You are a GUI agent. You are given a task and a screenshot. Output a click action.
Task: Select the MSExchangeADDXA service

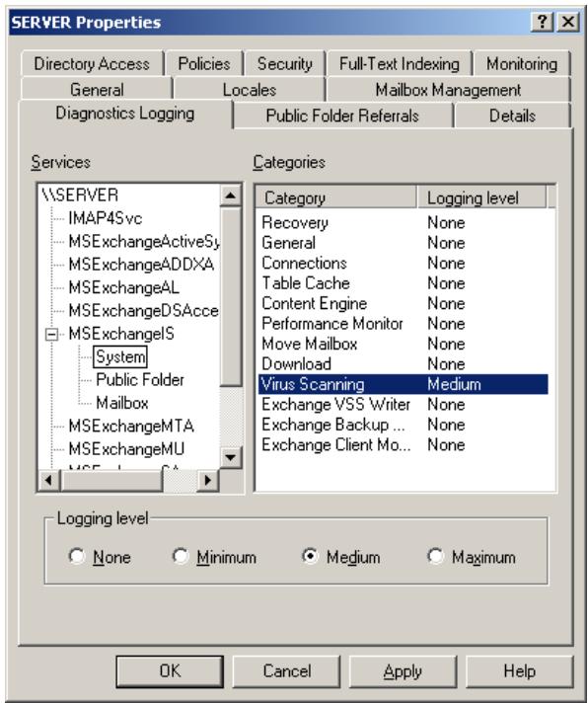pyautogui.click(x=141, y=264)
